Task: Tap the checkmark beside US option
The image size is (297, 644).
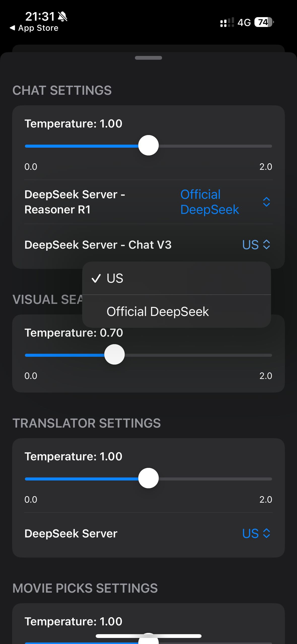Action: click(x=96, y=278)
